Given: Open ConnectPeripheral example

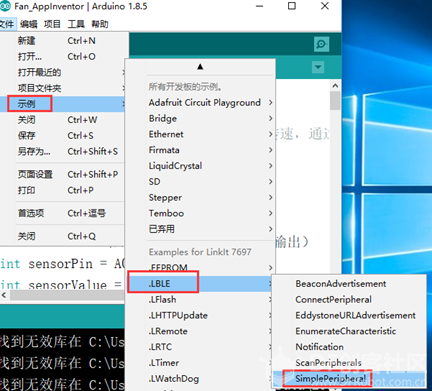Looking at the screenshot, I should 349,300.
